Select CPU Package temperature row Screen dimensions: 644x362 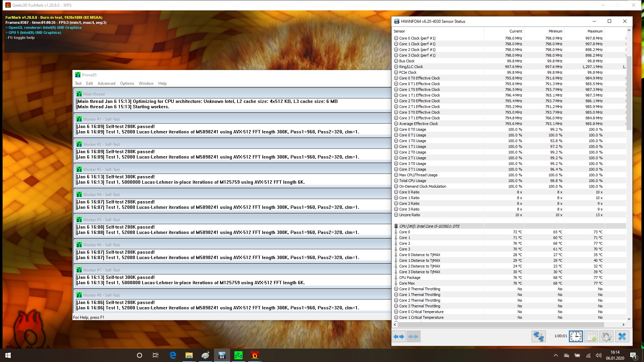(410, 278)
